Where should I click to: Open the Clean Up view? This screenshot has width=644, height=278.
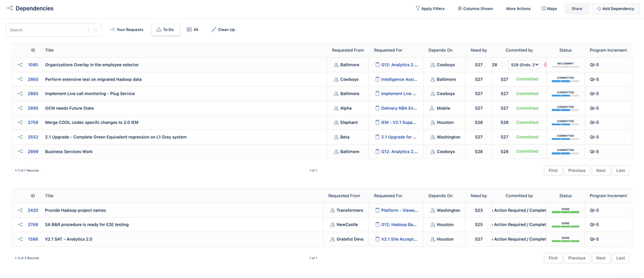(x=223, y=30)
